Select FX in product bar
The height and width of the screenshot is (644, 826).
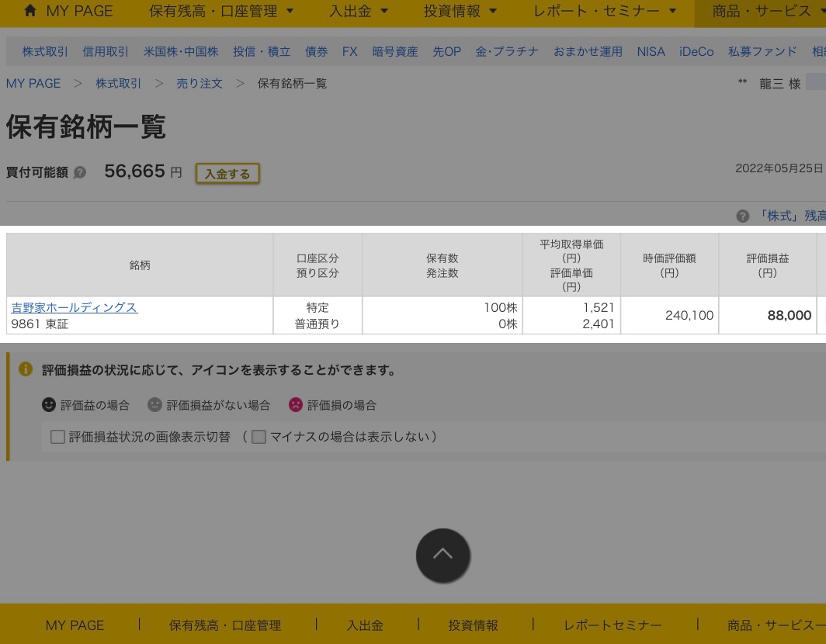[350, 52]
